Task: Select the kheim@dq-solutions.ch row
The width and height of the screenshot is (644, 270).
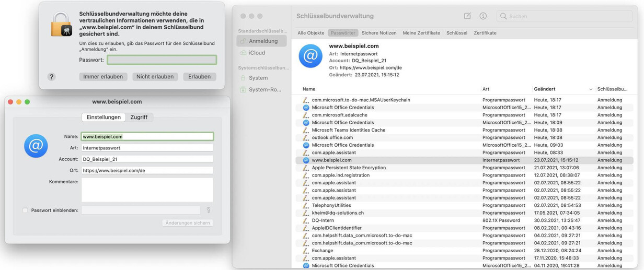Action: pyautogui.click(x=465, y=213)
